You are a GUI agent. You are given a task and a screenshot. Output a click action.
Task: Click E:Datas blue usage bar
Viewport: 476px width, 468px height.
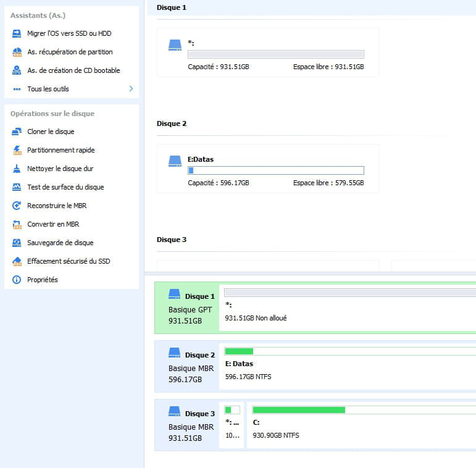click(275, 170)
